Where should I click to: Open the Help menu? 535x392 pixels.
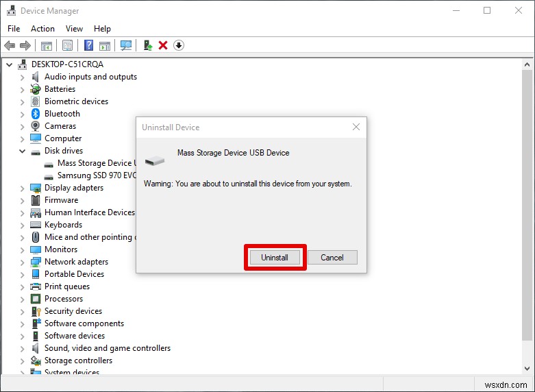102,29
